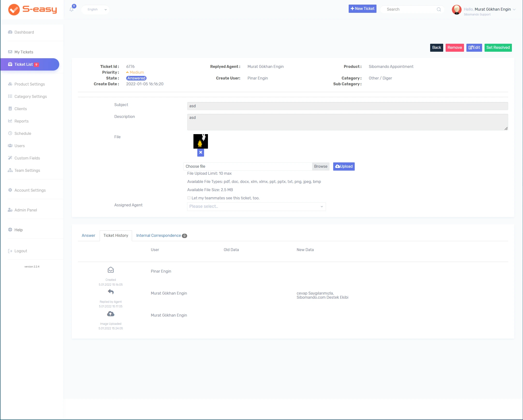Click the Team Settings sitemap icon

click(x=10, y=170)
